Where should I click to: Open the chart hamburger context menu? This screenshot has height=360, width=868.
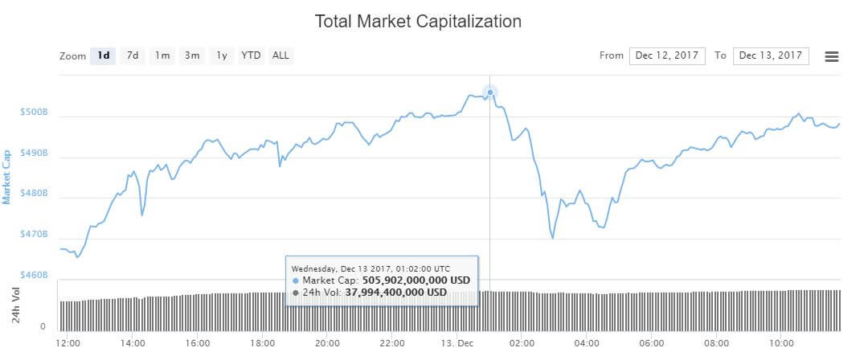tap(832, 56)
